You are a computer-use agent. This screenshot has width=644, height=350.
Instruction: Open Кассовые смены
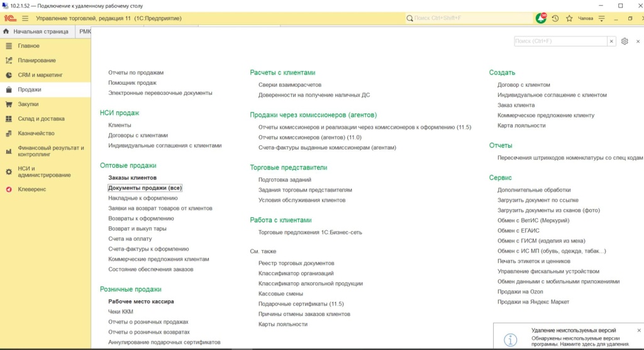[x=280, y=294]
